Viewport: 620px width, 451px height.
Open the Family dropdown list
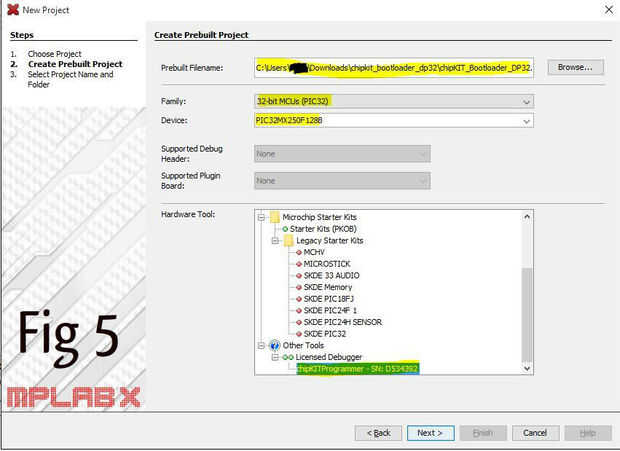click(x=394, y=101)
